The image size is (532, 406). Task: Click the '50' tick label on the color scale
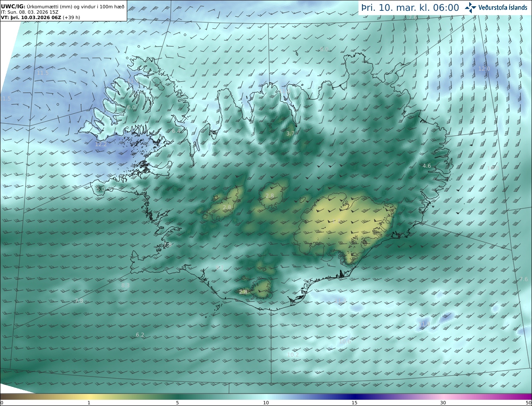click(x=528, y=403)
